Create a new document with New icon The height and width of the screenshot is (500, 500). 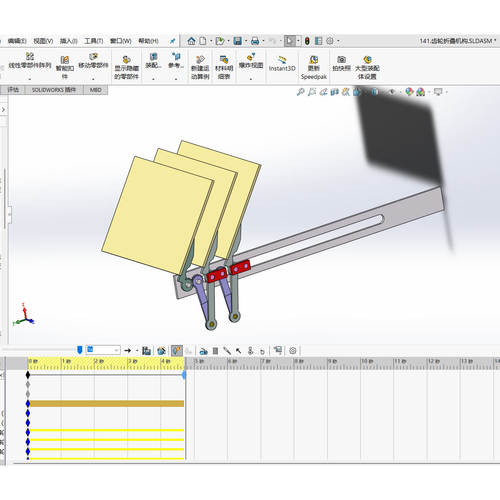(x=203, y=41)
